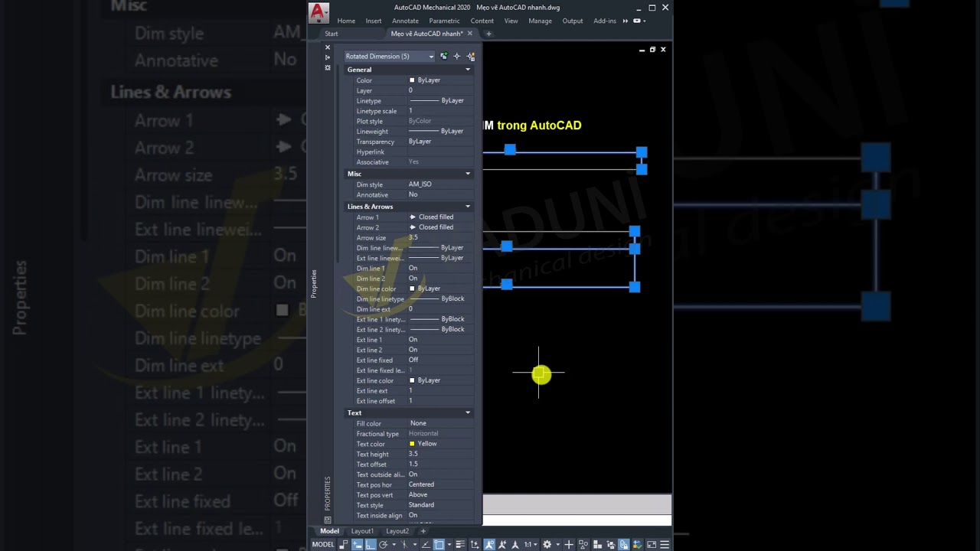
Task: Toggle polar tracking in status bar
Action: click(383, 544)
